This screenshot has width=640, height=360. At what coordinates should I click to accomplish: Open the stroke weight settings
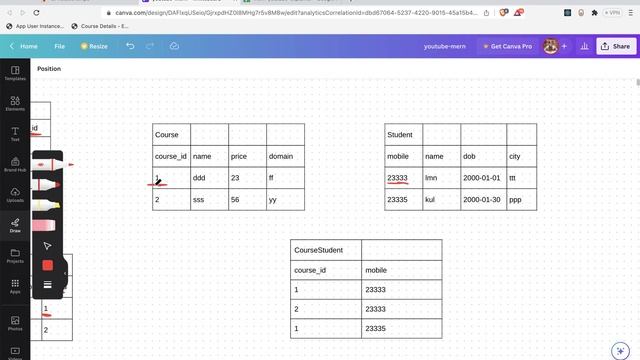[47, 284]
